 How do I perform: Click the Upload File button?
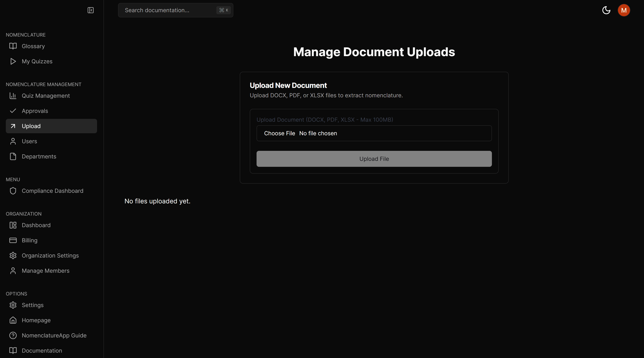click(x=374, y=159)
